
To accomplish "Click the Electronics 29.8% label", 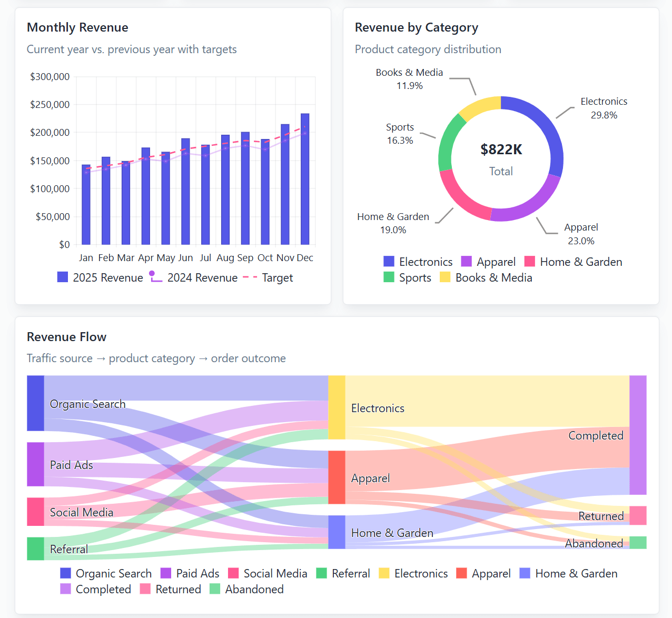I will click(x=604, y=108).
